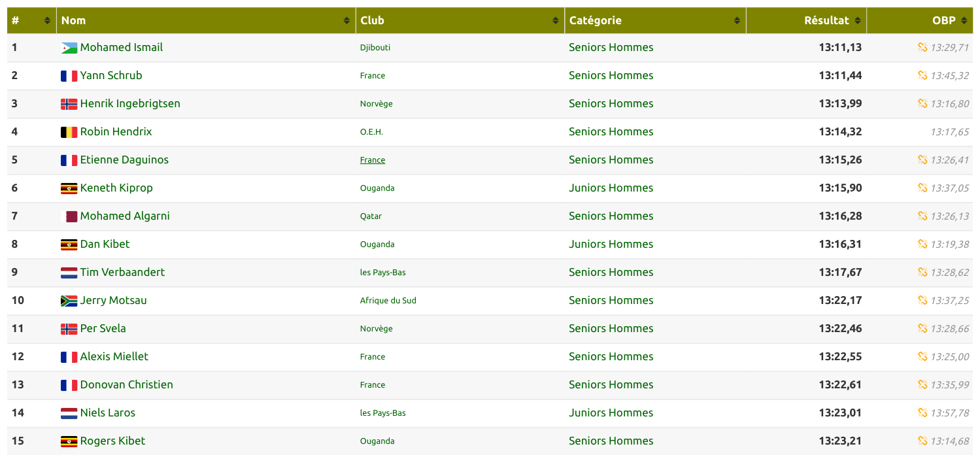Open Tim Verbaandert's athlete page
The height and width of the screenshot is (455, 980).
122,272
